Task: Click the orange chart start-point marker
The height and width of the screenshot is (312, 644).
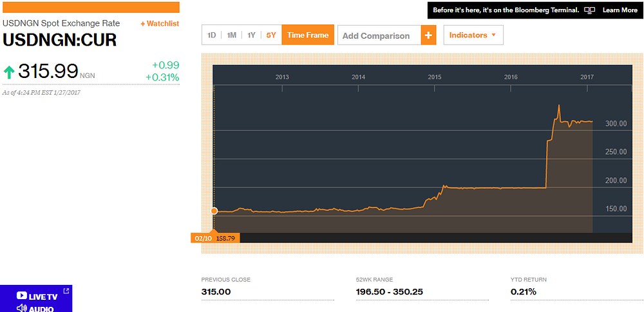Action: tap(214, 211)
